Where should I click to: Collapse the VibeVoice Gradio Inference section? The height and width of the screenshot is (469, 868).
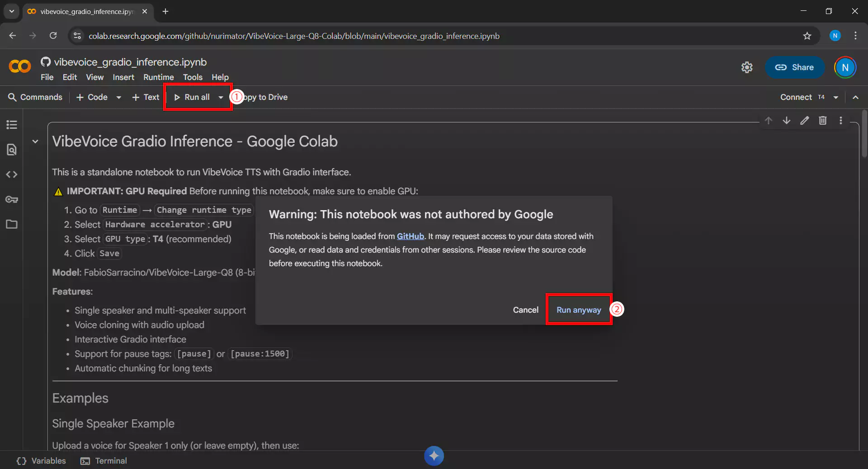tap(35, 141)
